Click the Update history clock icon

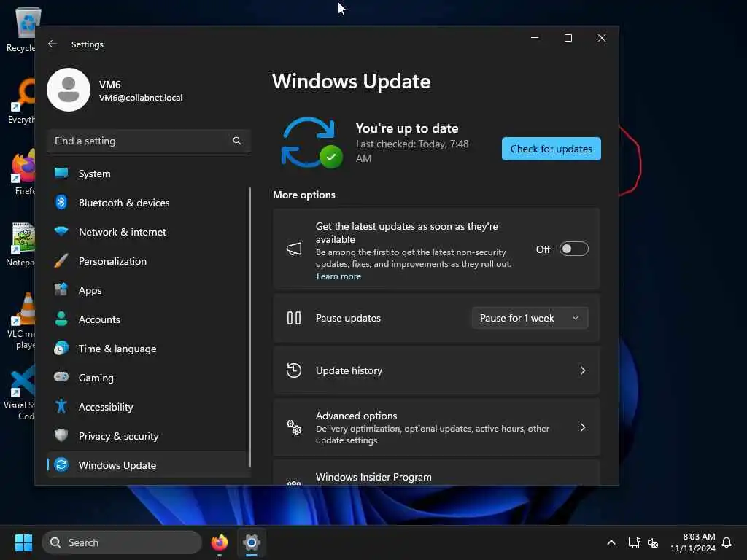[x=294, y=370]
